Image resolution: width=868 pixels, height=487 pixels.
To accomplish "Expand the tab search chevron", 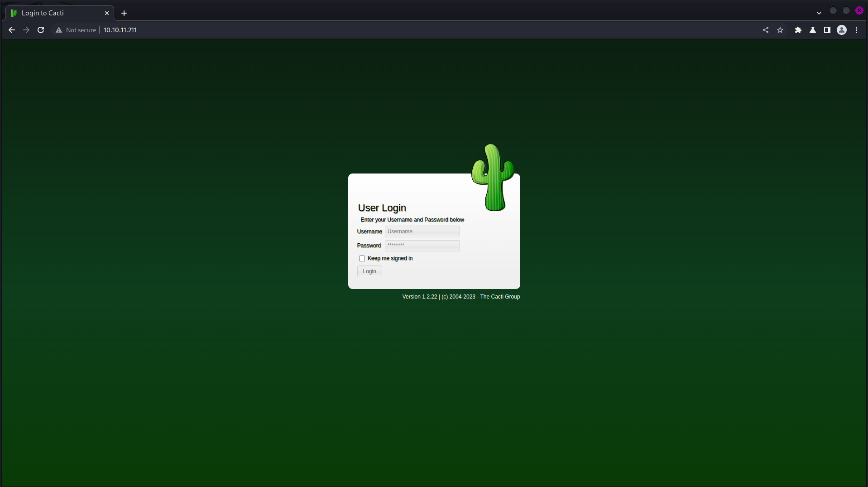I will pos(819,13).
